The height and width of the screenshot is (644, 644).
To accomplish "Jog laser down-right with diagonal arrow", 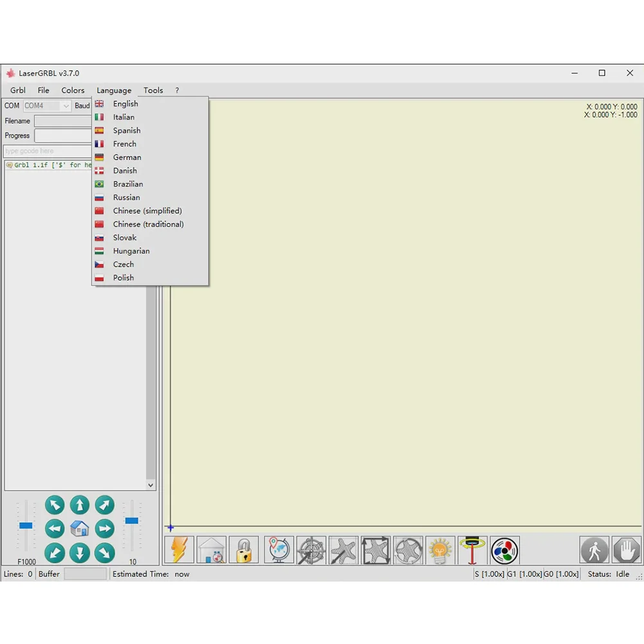I will click(105, 553).
